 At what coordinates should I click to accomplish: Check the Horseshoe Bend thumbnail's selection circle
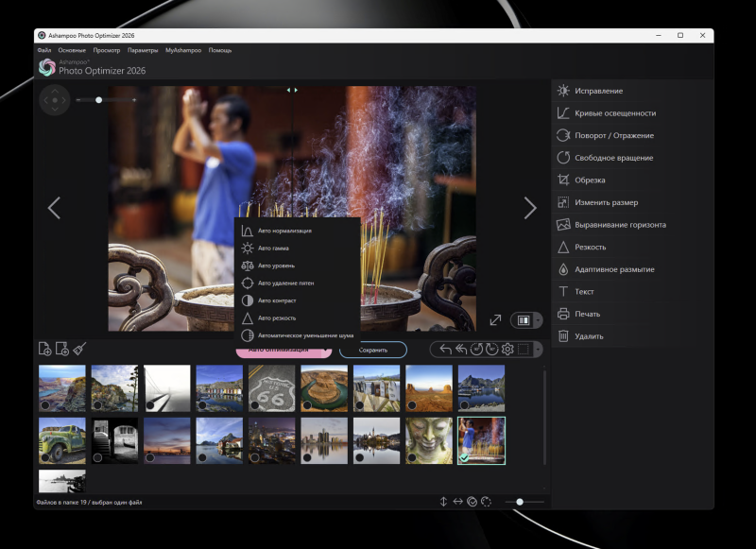click(x=307, y=405)
